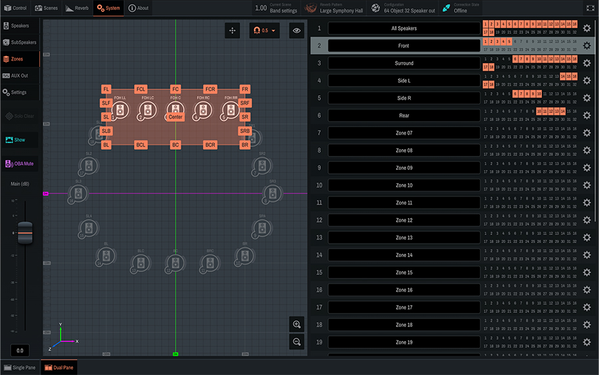Open gear settings for Zone 12

[587, 220]
